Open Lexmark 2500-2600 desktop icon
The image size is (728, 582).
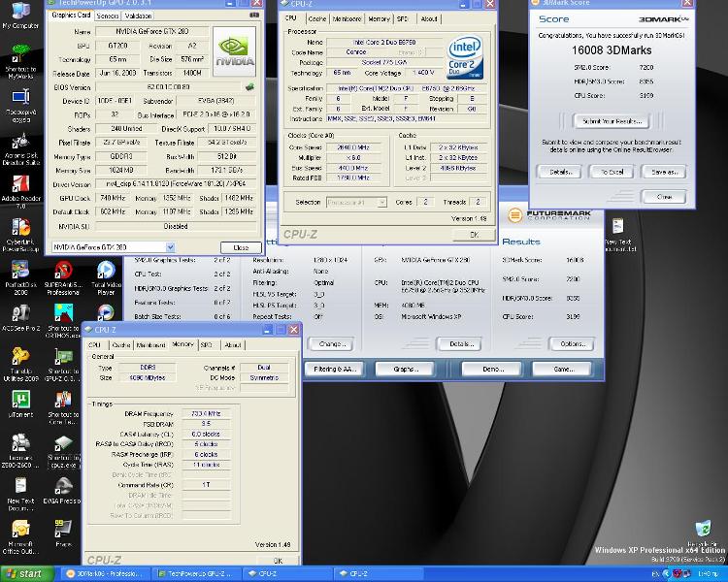20,451
